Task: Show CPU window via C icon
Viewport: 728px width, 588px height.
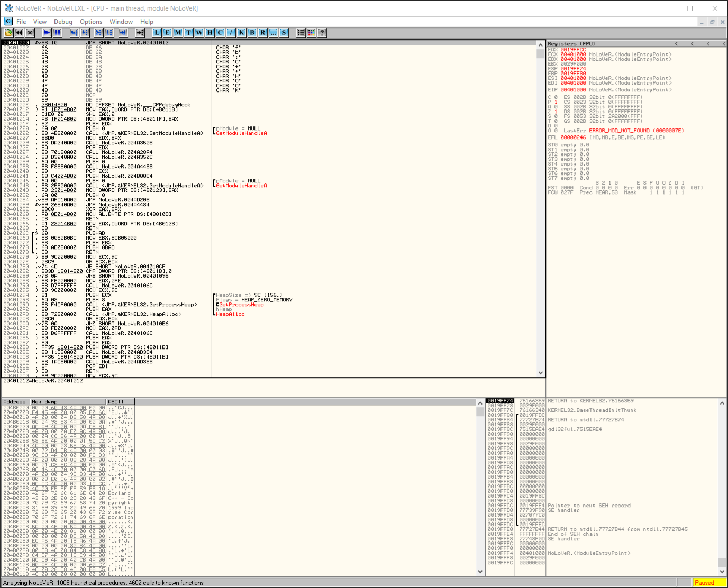Action: (x=221, y=32)
